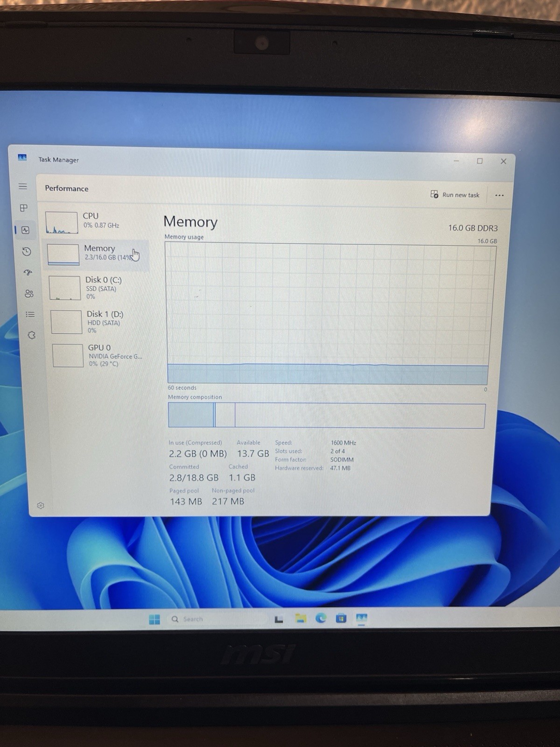The image size is (560, 747).
Task: Click the free segment of Memory composition bar
Action: pyautogui.click(x=360, y=416)
